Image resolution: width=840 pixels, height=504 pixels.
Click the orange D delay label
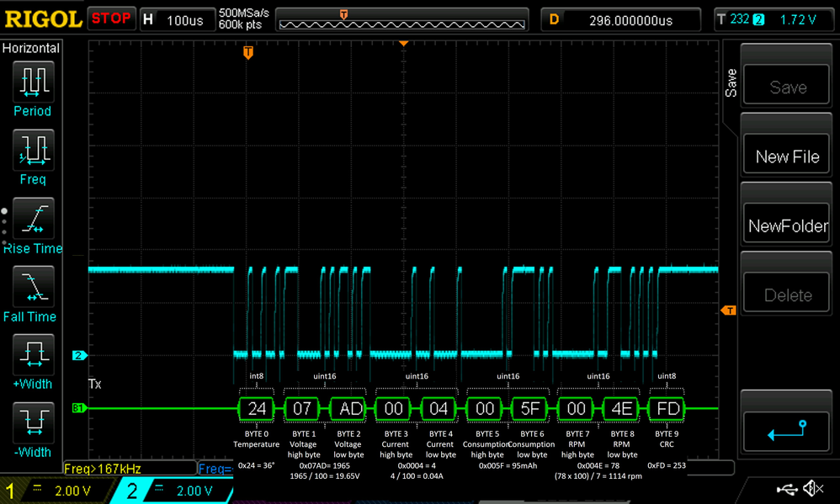pyautogui.click(x=554, y=20)
